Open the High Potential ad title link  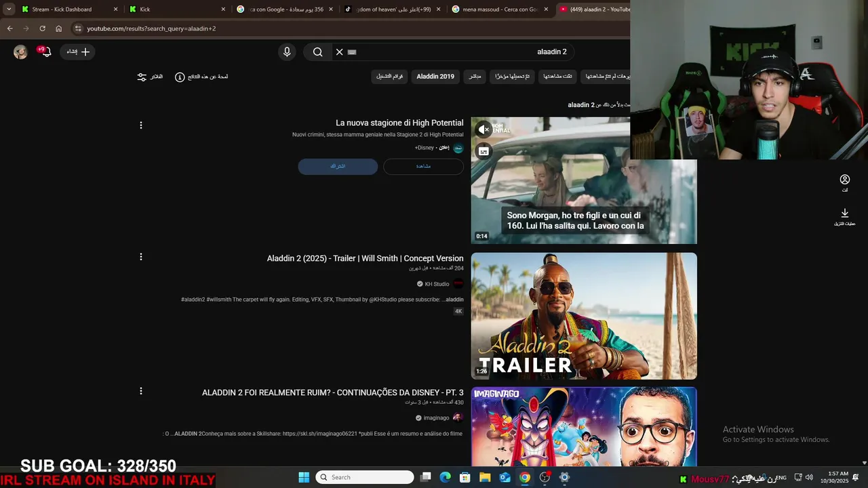tap(399, 123)
